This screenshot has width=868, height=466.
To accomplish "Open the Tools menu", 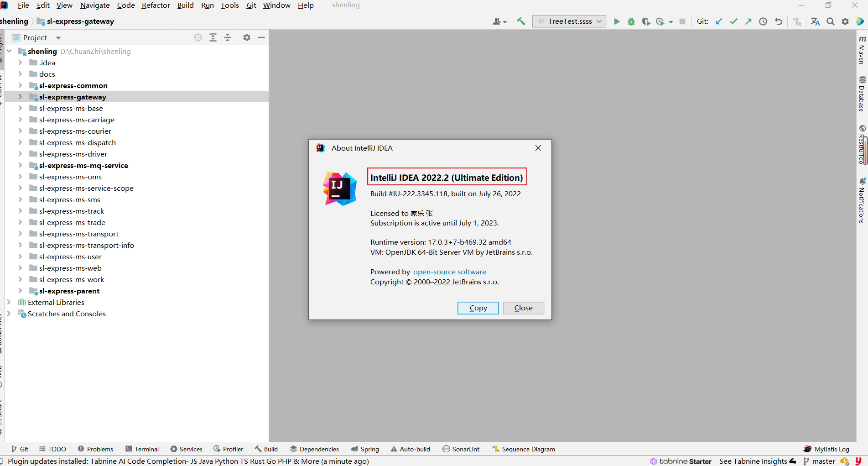I will point(230,5).
